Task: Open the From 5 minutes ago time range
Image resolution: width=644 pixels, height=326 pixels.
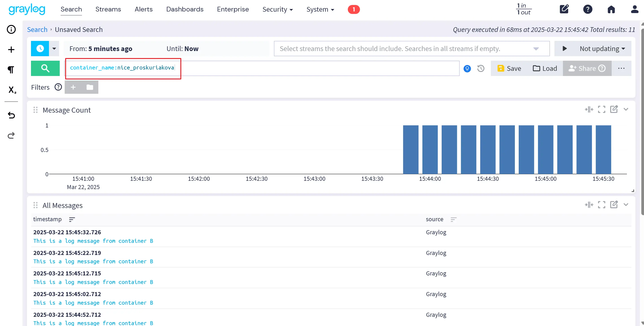Action: pos(101,49)
